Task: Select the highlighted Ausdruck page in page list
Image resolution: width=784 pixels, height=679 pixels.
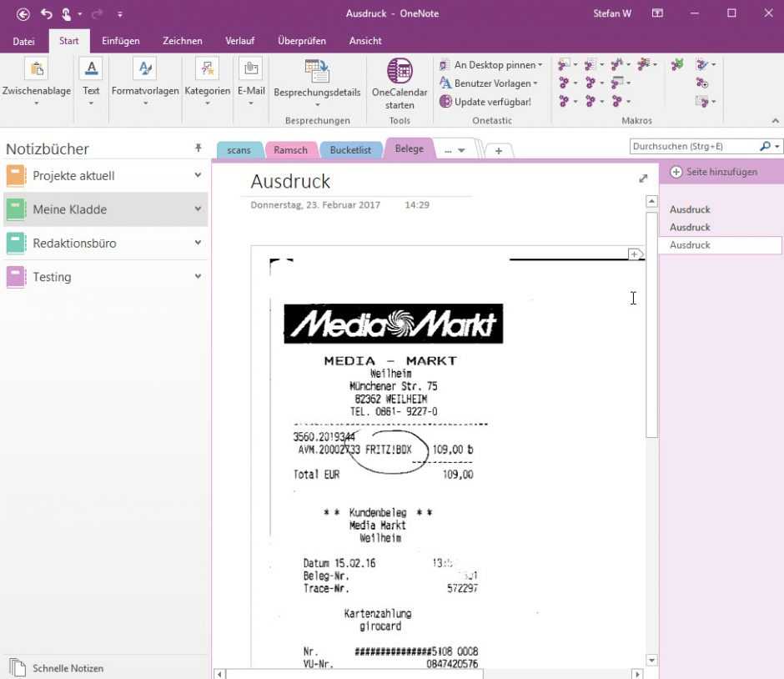Action: point(720,245)
